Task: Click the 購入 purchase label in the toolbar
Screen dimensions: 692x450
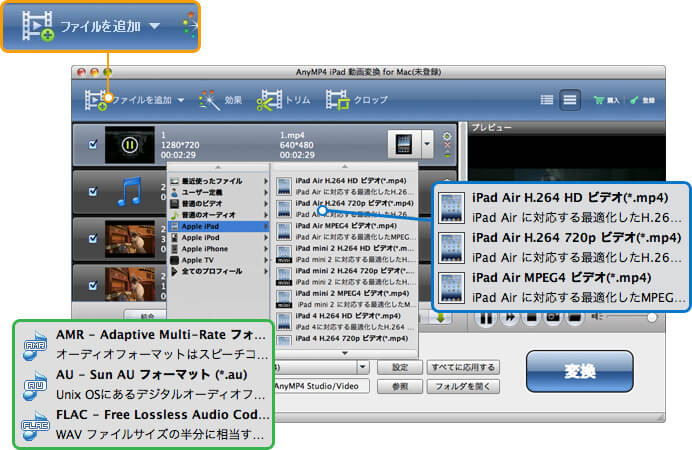Action: [613, 101]
